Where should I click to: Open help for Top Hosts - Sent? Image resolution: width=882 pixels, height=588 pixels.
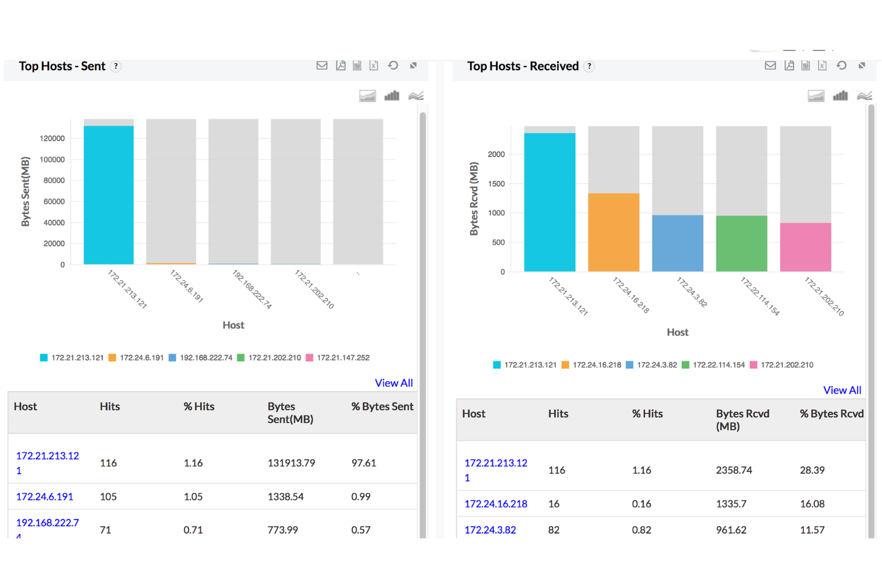pyautogui.click(x=116, y=66)
